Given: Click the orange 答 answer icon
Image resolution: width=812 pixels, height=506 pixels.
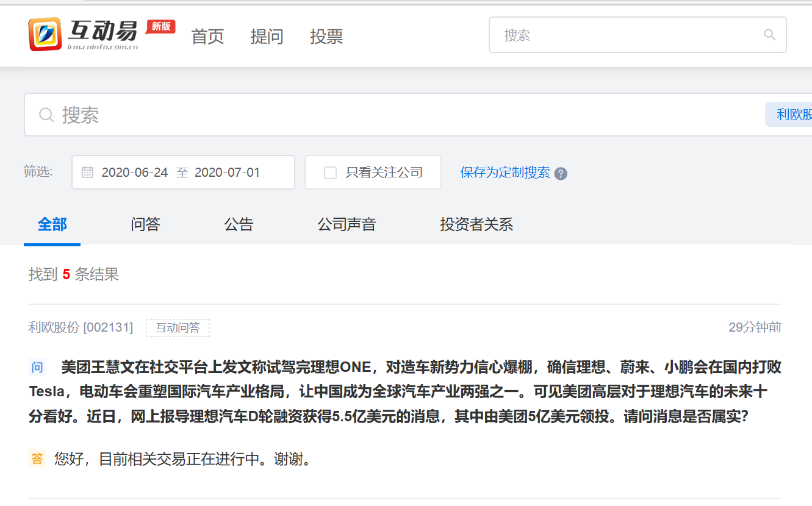Looking at the screenshot, I should pyautogui.click(x=37, y=458).
